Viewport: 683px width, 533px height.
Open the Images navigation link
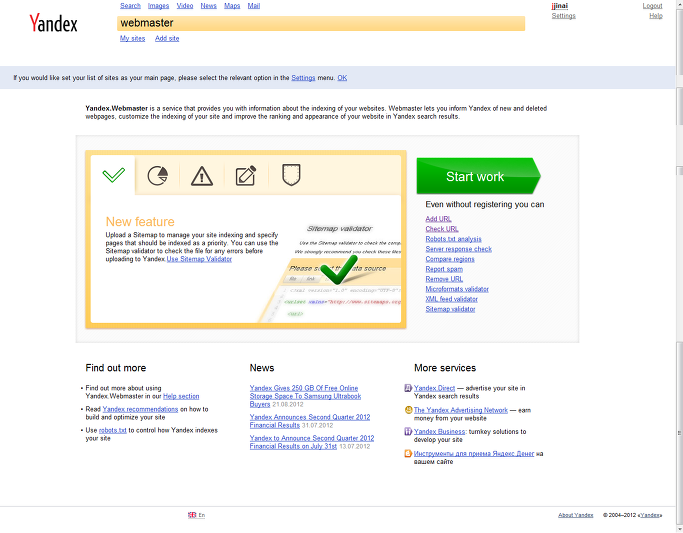click(x=158, y=6)
